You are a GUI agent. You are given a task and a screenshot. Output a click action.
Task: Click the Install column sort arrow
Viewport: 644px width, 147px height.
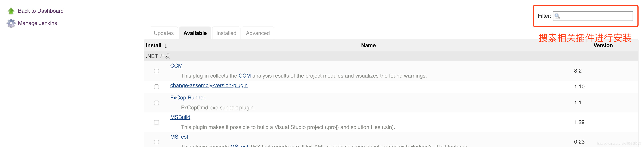pyautogui.click(x=166, y=46)
